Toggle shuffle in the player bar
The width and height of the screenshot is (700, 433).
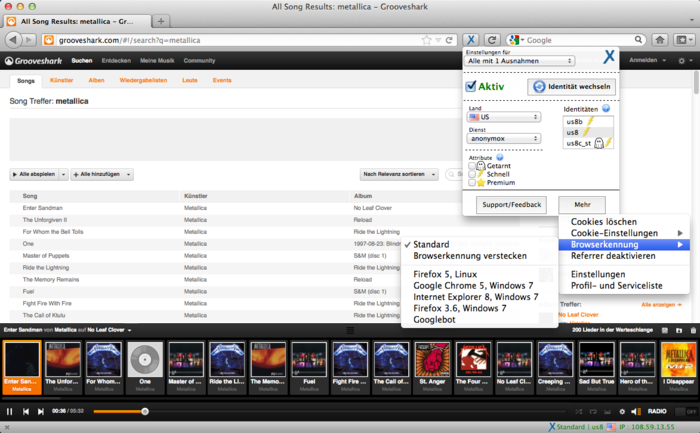pyautogui.click(x=579, y=412)
